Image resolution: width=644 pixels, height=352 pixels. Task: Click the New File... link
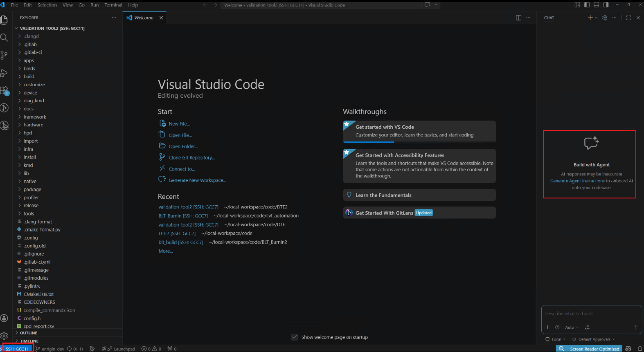[179, 124]
